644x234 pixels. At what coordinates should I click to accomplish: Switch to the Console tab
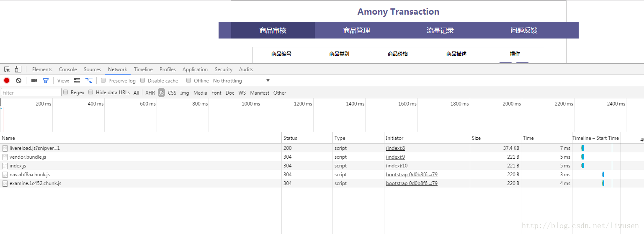68,69
